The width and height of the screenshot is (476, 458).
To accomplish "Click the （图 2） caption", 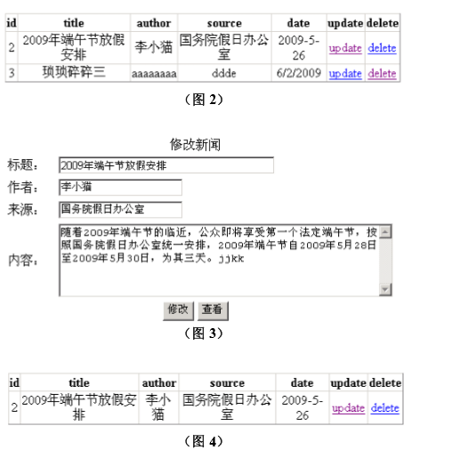I will tap(205, 100).
